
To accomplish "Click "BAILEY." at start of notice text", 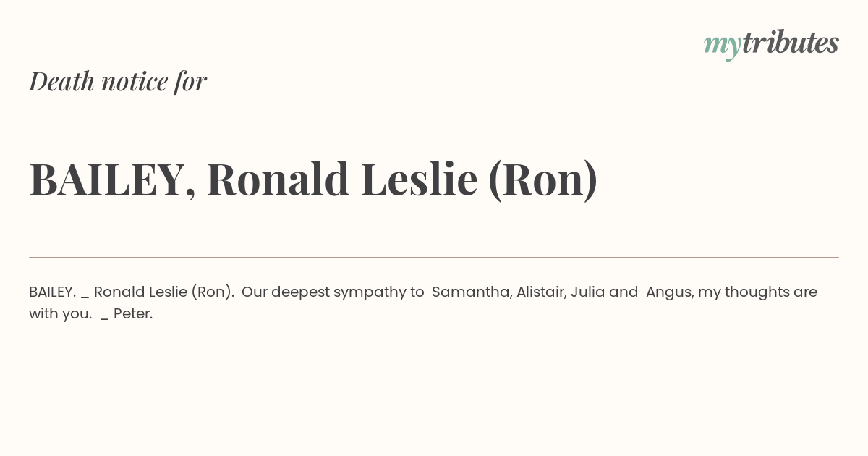I will (52, 292).
